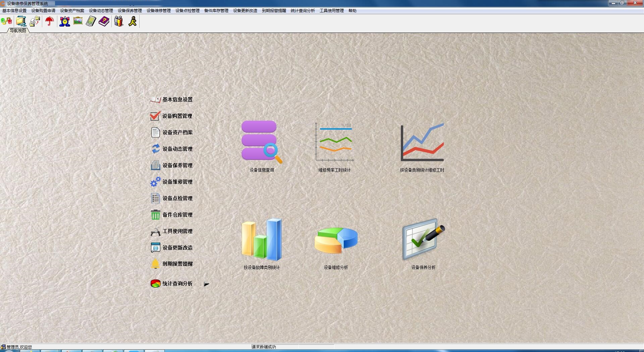
Task: Click the framed picture toolbar icon
Action: pos(78,21)
